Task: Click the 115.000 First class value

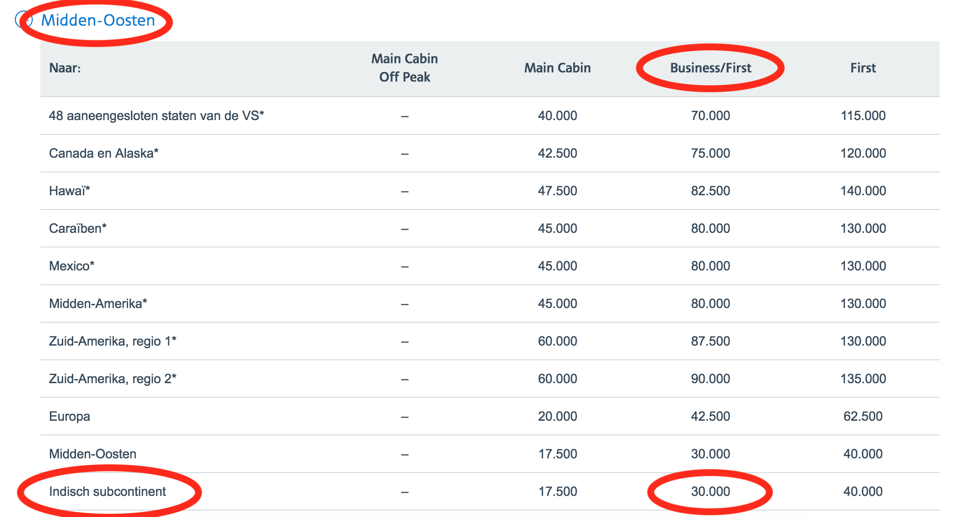Action: pos(863,115)
